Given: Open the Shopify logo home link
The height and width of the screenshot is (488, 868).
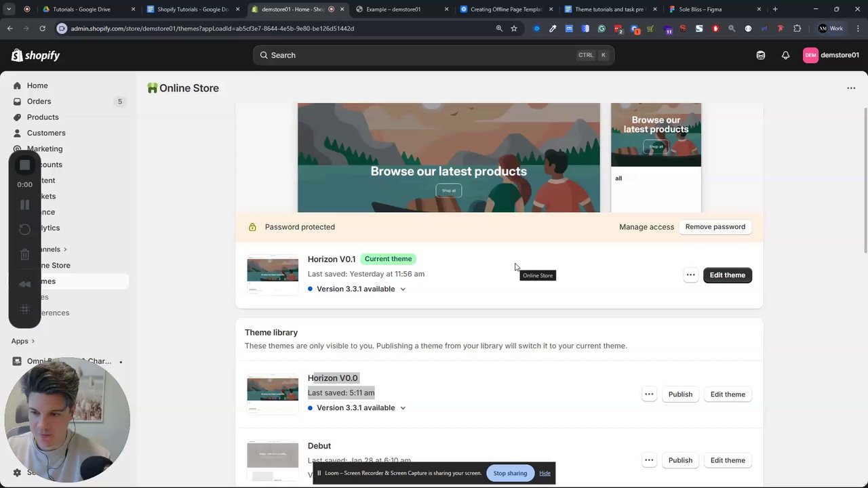Looking at the screenshot, I should coord(36,55).
